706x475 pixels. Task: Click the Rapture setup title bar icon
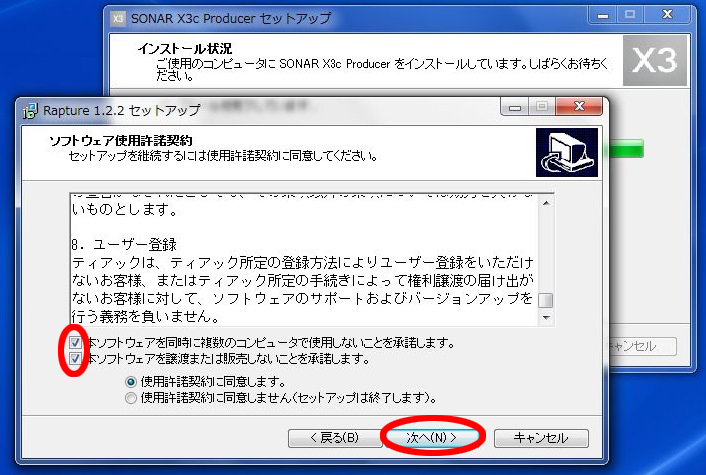tap(30, 110)
